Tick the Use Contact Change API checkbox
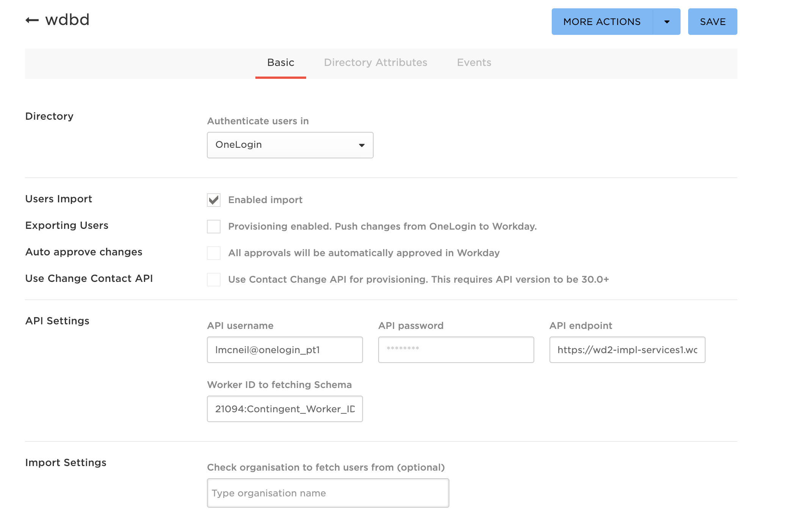The image size is (795, 532). [214, 280]
